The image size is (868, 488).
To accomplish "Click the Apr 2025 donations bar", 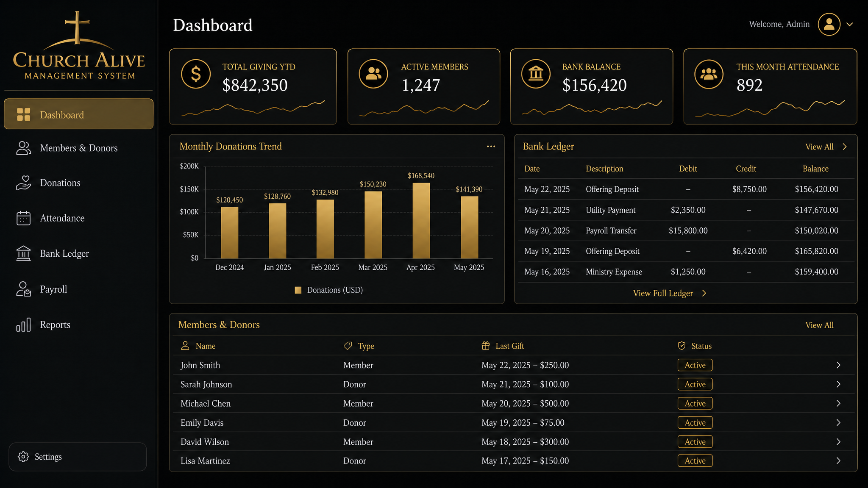I will [421, 221].
